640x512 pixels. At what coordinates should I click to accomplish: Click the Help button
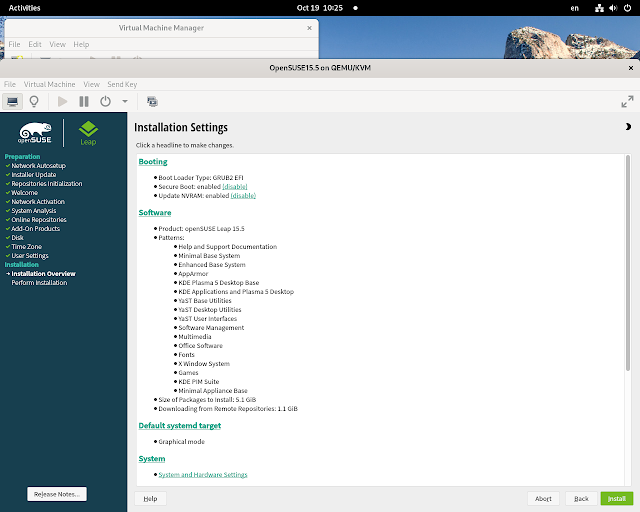point(151,499)
